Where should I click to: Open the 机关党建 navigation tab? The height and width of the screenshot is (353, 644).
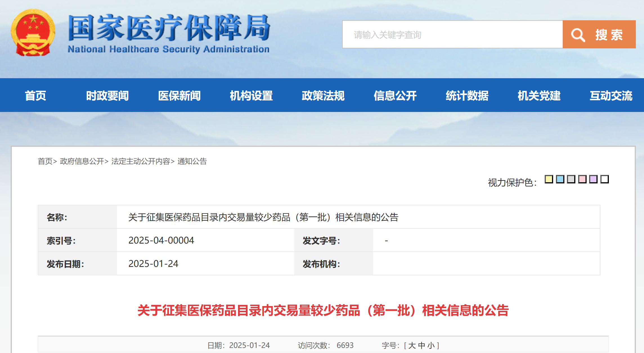point(539,96)
